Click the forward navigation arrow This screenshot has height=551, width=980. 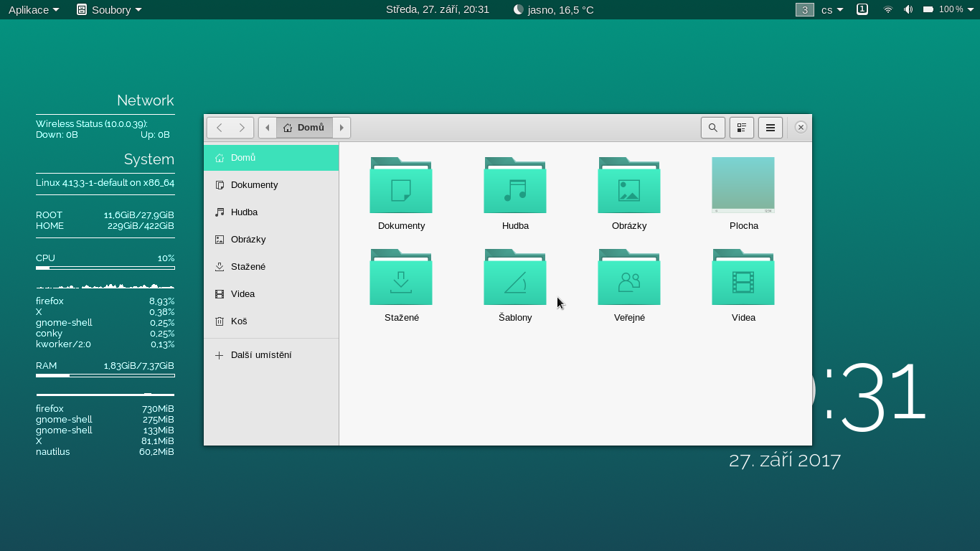pyautogui.click(x=242, y=128)
